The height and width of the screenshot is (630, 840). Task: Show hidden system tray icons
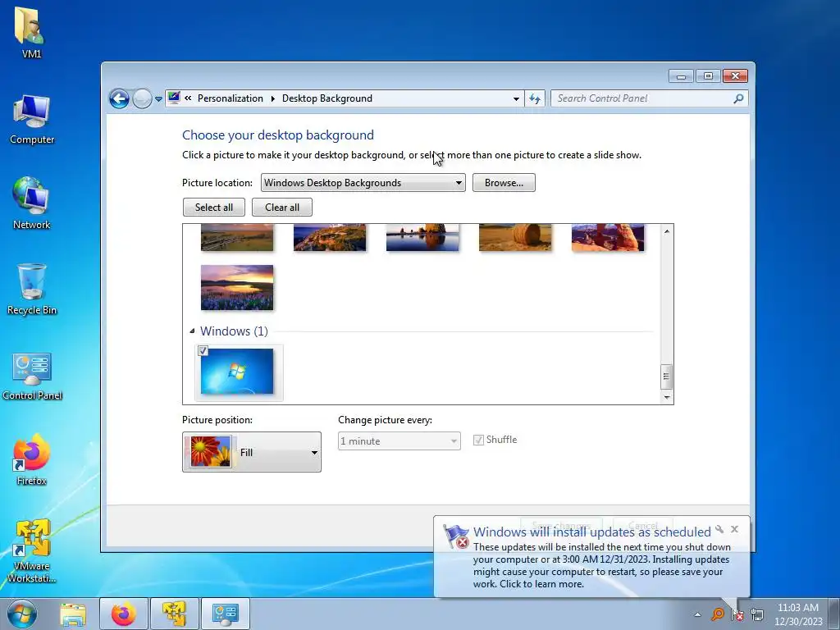coord(697,614)
